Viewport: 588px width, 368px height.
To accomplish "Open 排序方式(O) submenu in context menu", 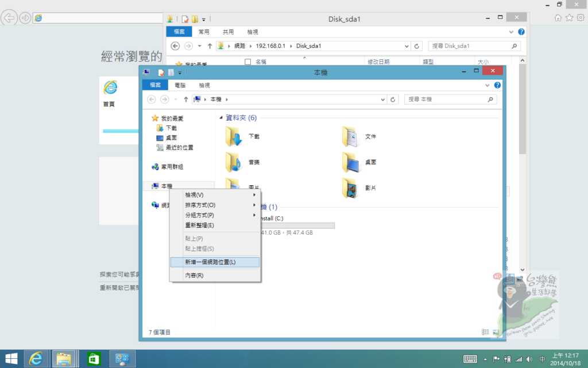I will click(215, 205).
